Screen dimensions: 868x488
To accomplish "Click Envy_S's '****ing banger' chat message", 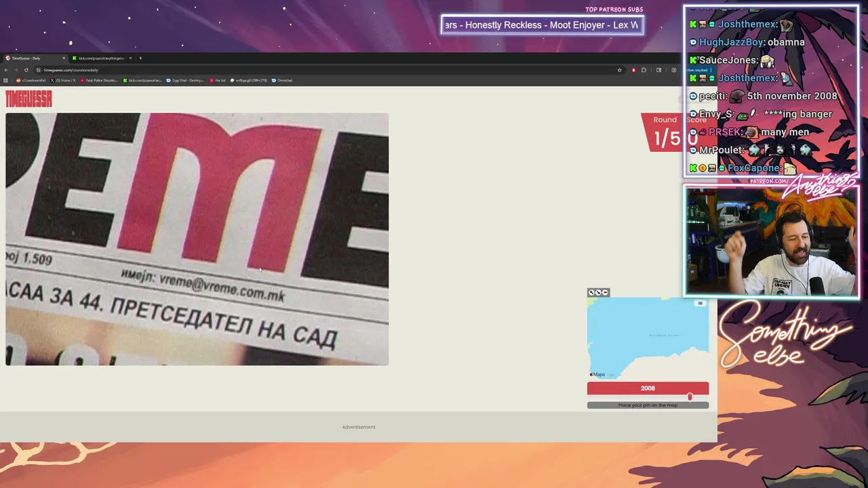I will pos(797,114).
